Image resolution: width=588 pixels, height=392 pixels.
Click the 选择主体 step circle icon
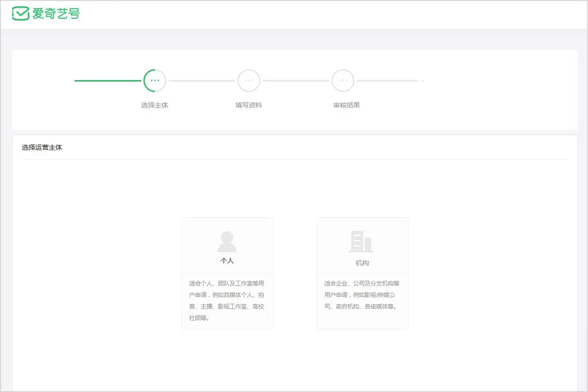tap(155, 80)
